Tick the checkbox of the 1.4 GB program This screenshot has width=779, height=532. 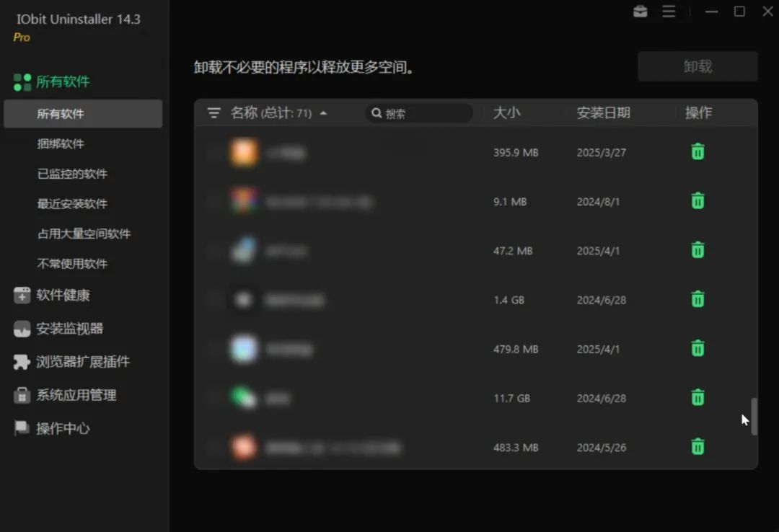coord(214,300)
